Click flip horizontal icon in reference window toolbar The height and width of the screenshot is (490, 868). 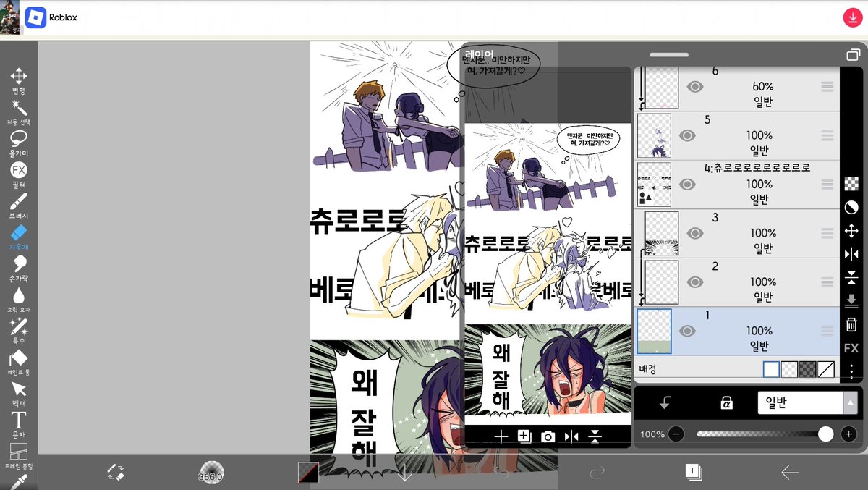coord(571,436)
